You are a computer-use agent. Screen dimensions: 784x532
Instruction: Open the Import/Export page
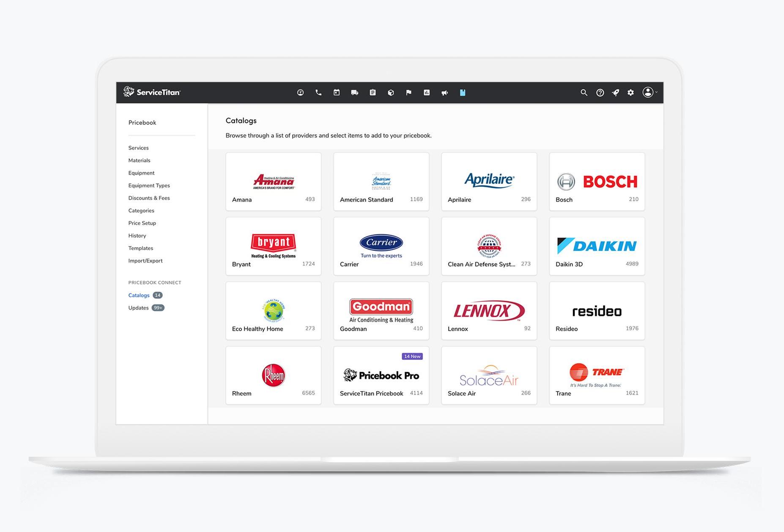point(145,261)
